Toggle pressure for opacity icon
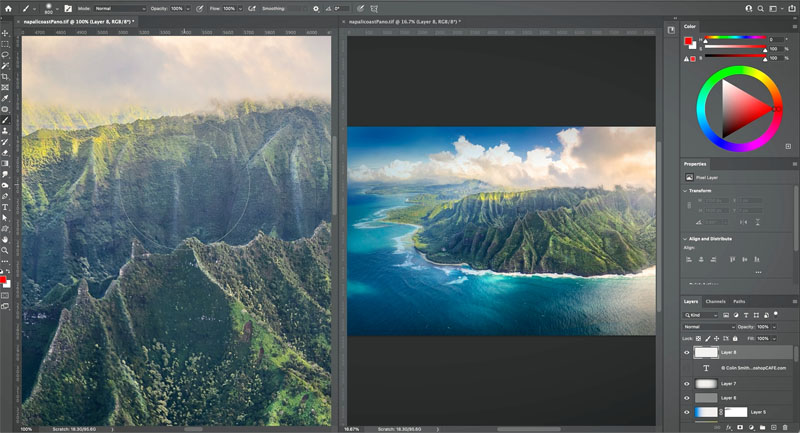The image size is (800, 433). (199, 9)
